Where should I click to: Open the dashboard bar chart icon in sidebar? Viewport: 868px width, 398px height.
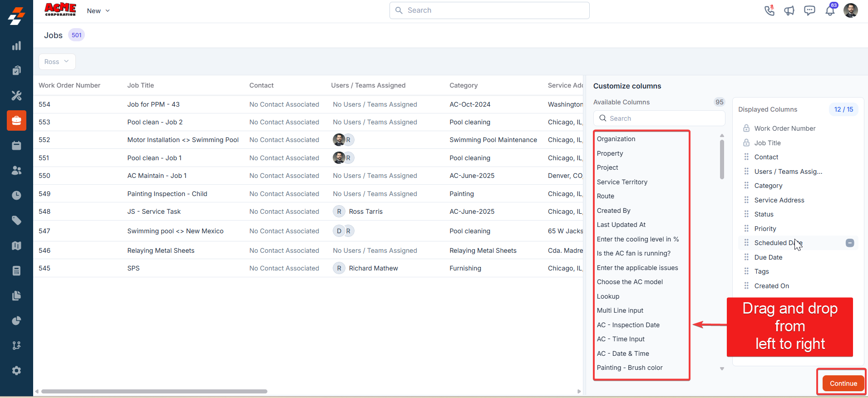pos(16,46)
